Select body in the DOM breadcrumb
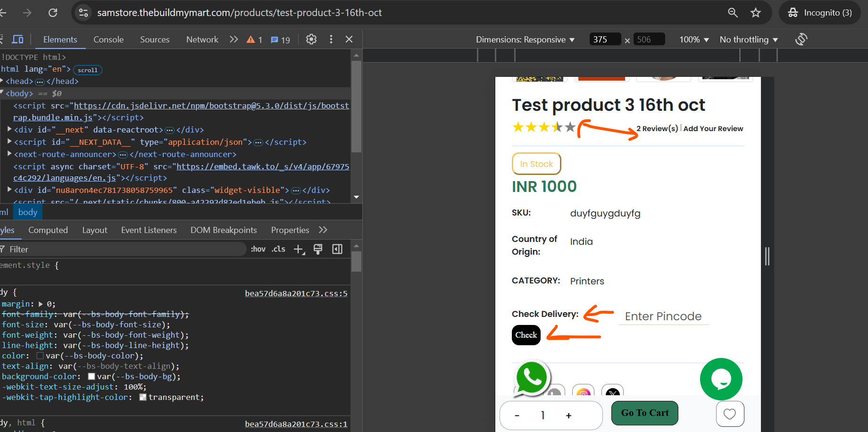868x432 pixels. (28, 212)
